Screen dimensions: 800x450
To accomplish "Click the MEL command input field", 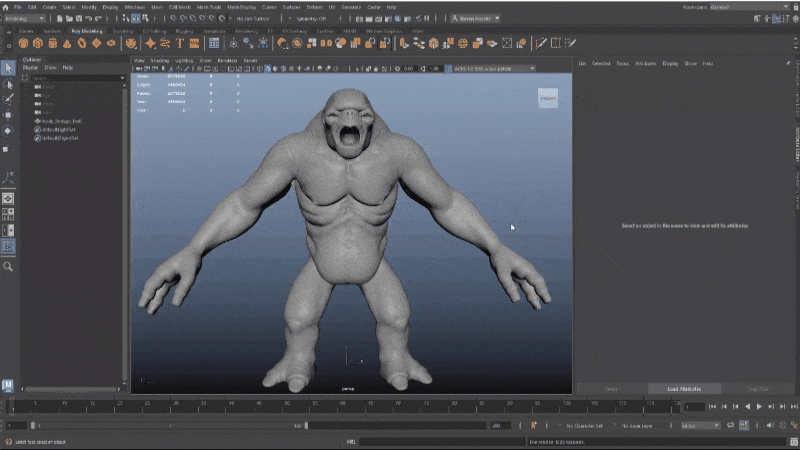I will [440, 441].
